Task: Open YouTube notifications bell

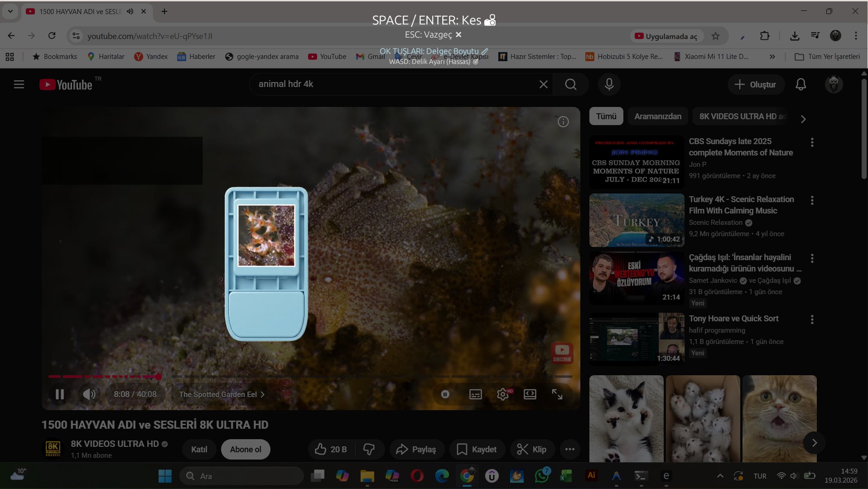Action: click(800, 84)
